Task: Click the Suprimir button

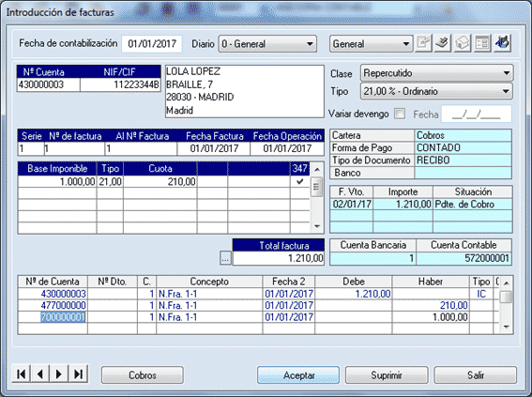Action: pyautogui.click(x=387, y=375)
